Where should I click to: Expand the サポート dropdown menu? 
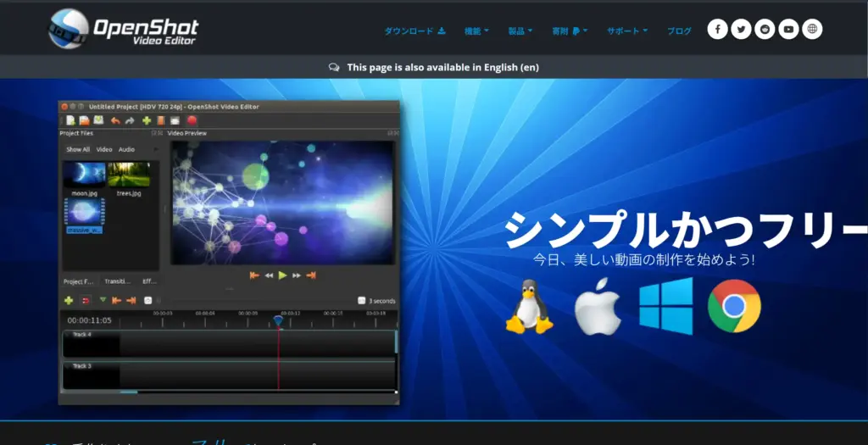click(x=626, y=31)
